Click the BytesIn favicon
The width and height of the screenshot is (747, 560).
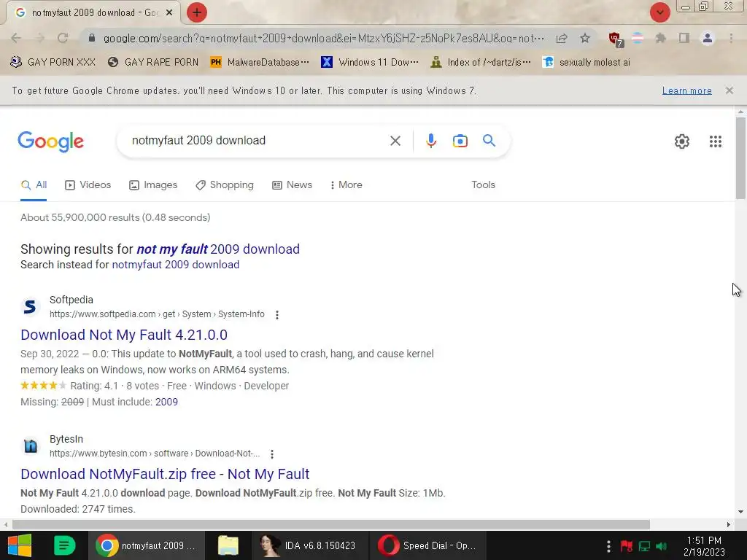pyautogui.click(x=30, y=446)
